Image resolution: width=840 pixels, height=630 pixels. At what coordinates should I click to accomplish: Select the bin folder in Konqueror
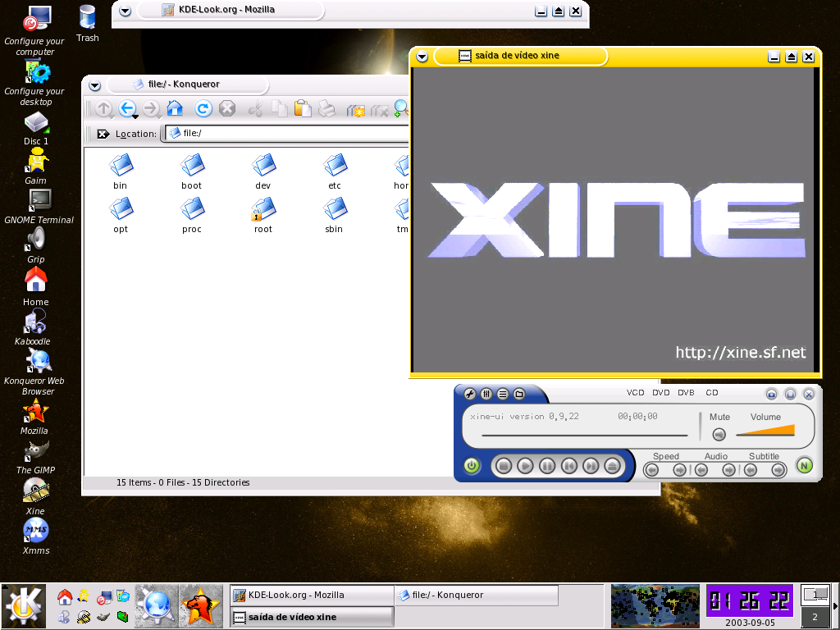point(121,171)
